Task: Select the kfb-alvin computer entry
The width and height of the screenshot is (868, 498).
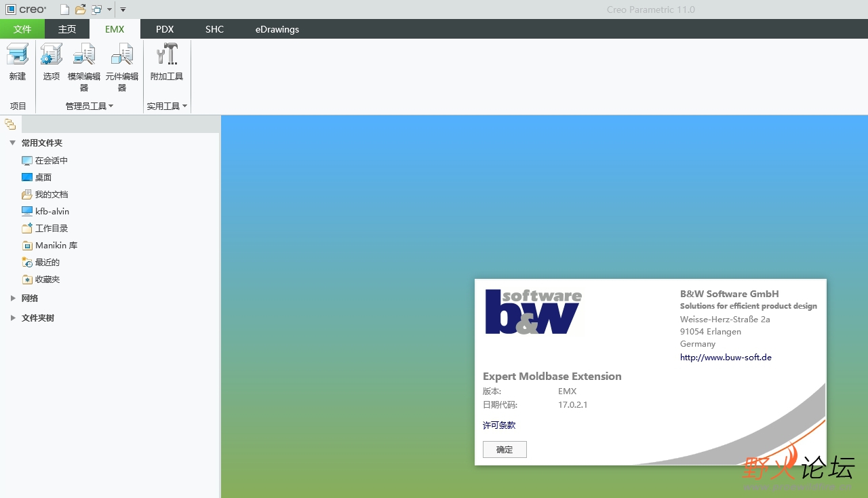Action: (x=45, y=212)
